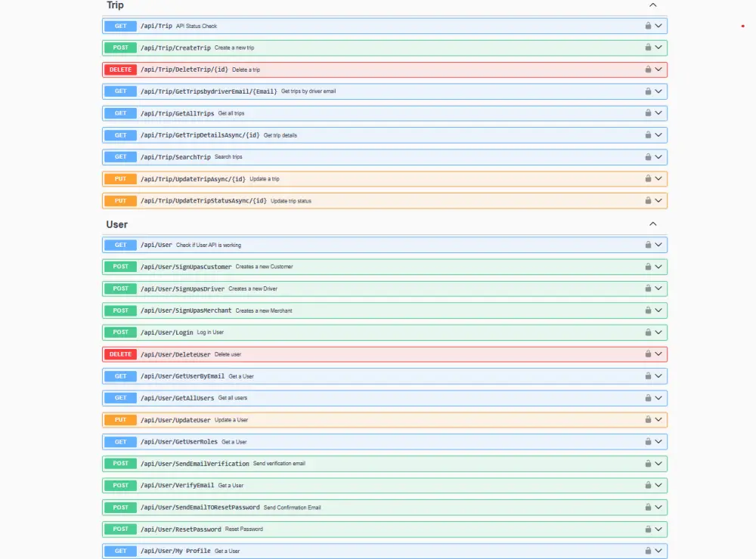This screenshot has width=756, height=559.
Task: Select the lock icon on /api/User/SendEmailVerification
Action: tap(646, 463)
